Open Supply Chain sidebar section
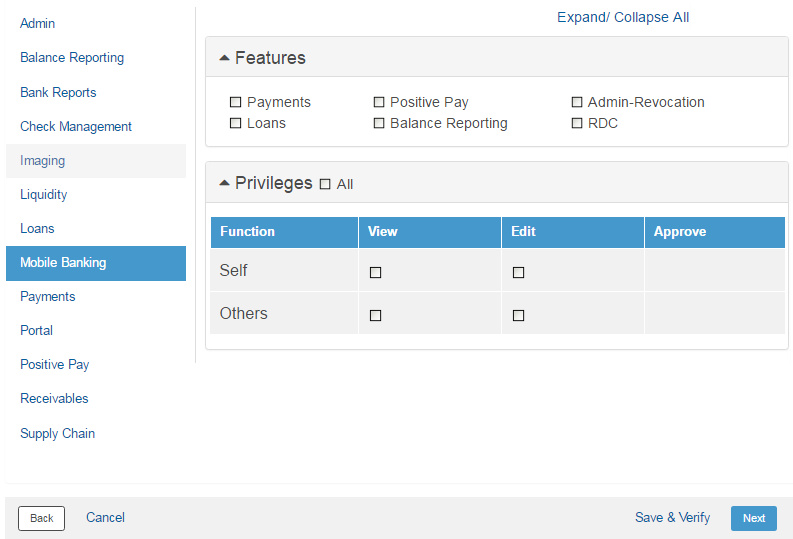 pos(58,433)
